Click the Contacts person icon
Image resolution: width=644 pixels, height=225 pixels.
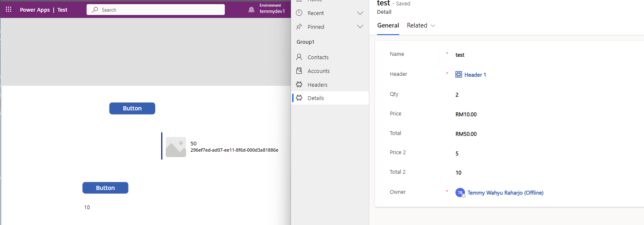(x=299, y=57)
